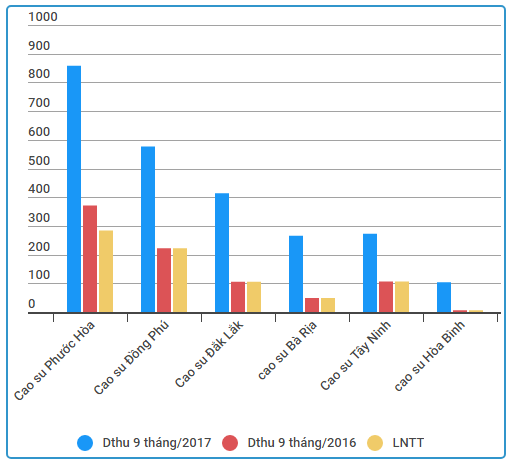This screenshot has width=511, height=465.
Task: Click the 'Cao su Tây Ninh' axis label
Action: (x=355, y=355)
